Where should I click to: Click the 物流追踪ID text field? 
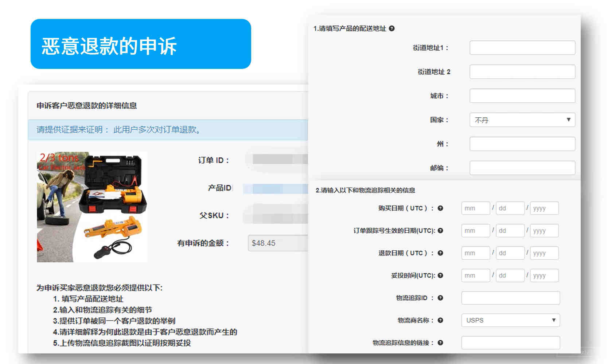tap(510, 298)
